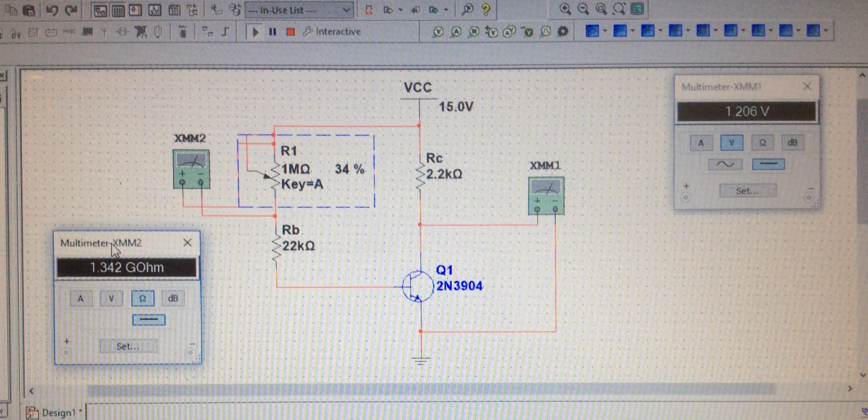Expand first blue instrument dropdown arrow
868x420 pixels.
605,31
